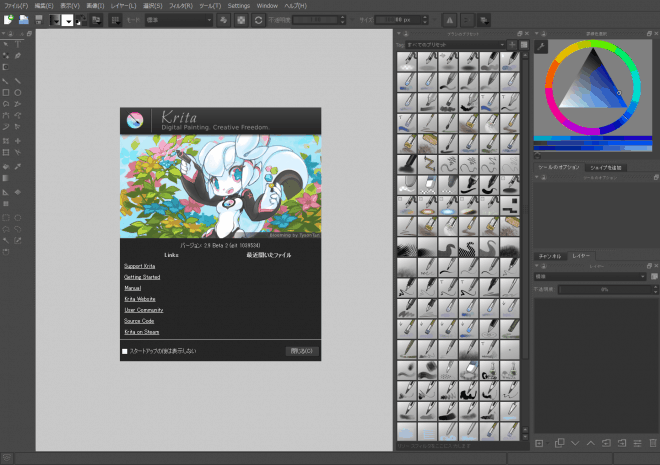Open the Tag presets dropdown
660x465 pixels.
455,44
